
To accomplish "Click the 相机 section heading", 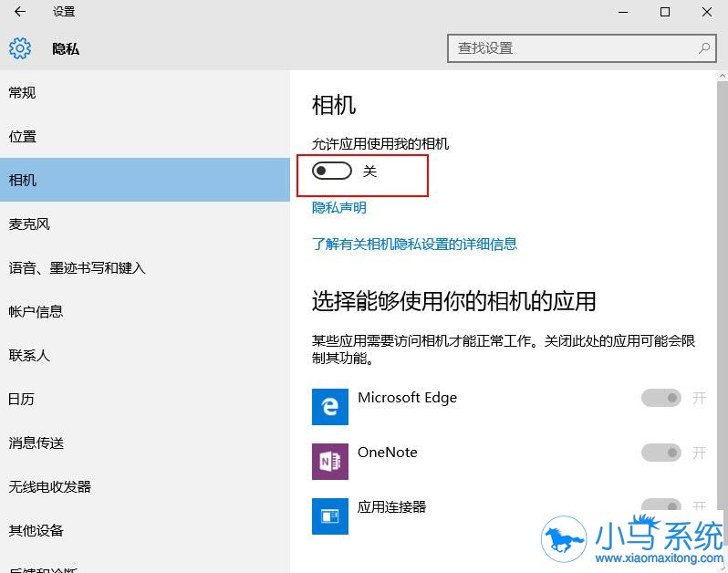I will 334,105.
